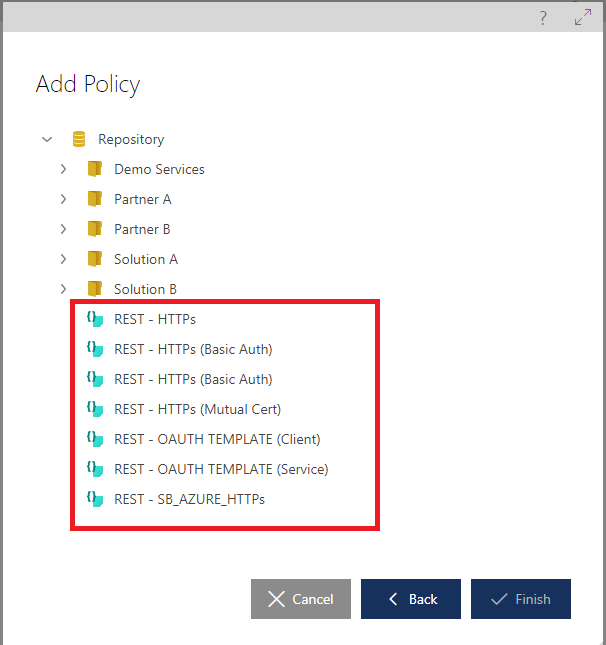The height and width of the screenshot is (645, 606).
Task: Click the OAUTH TEMPLATE (Client) policy icon
Action: coord(95,438)
